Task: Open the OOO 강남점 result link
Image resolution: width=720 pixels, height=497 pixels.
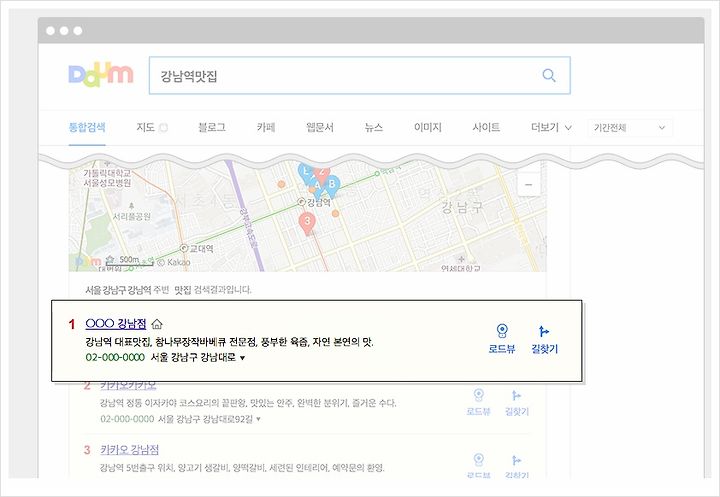Action: coord(116,323)
